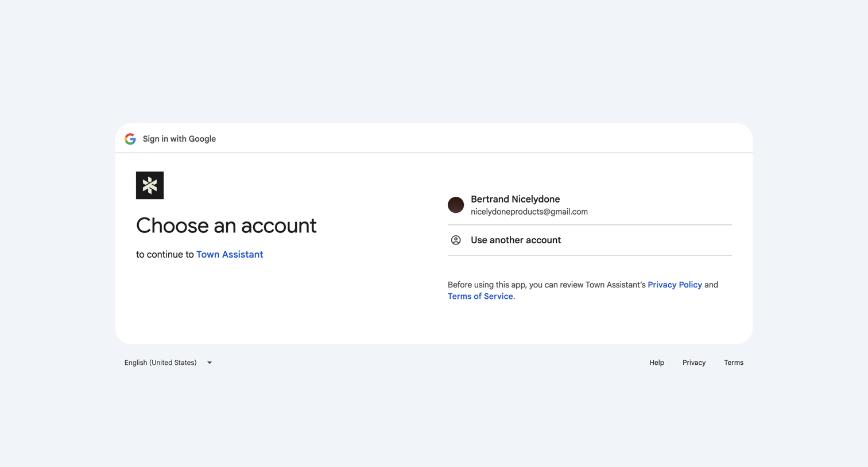Click the nicelydoneproducts@gmail.com email text
Viewport: 868px width, 467px height.
[x=529, y=212]
